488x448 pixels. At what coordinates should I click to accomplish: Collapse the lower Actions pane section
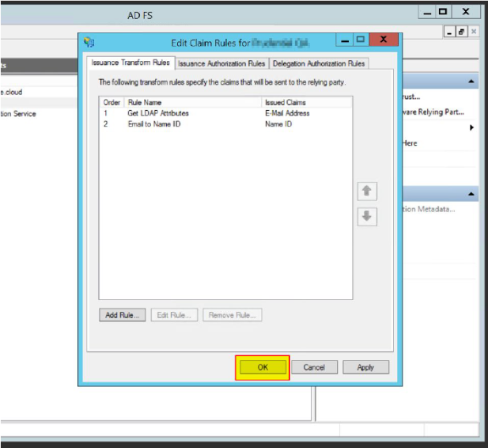[472, 195]
